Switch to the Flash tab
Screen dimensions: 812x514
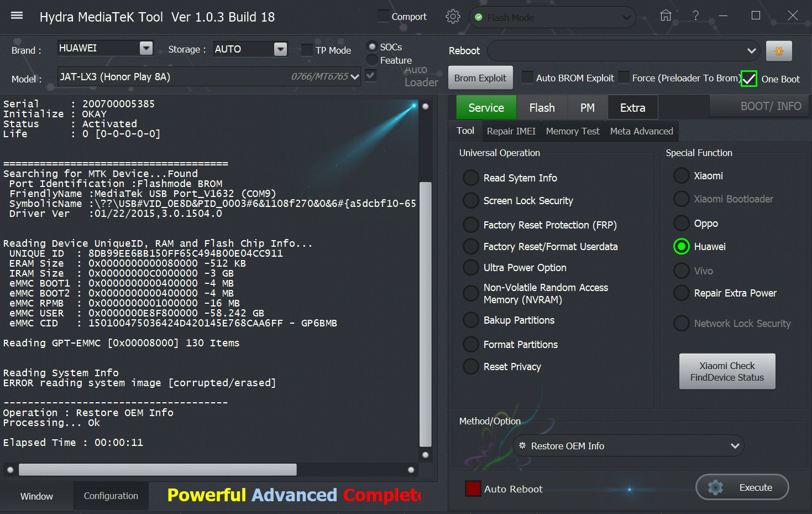tap(541, 108)
